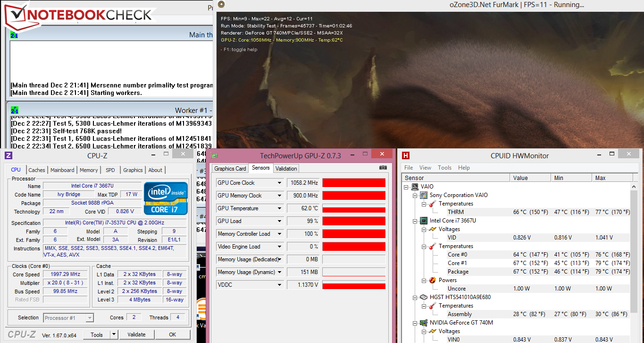Viewport: 644px width, 343px height.
Task: Switch to the About tab in CPU-Z
Action: [155, 170]
